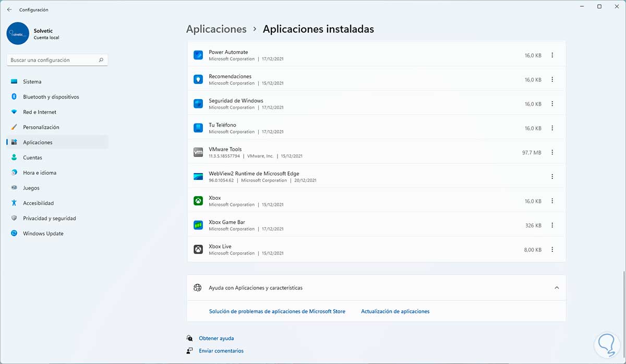Click the Aplicaciones instaladas page title
This screenshot has width=626, height=364.
click(318, 29)
